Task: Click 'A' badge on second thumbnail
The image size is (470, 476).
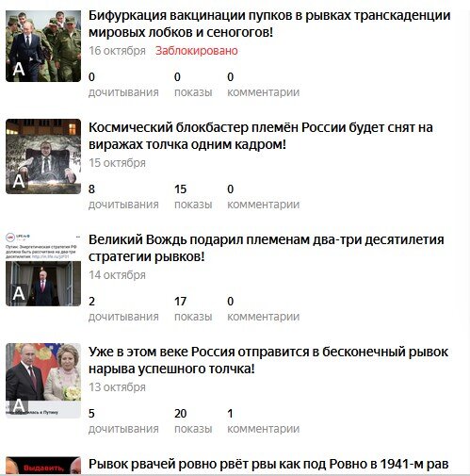Action: point(19,182)
